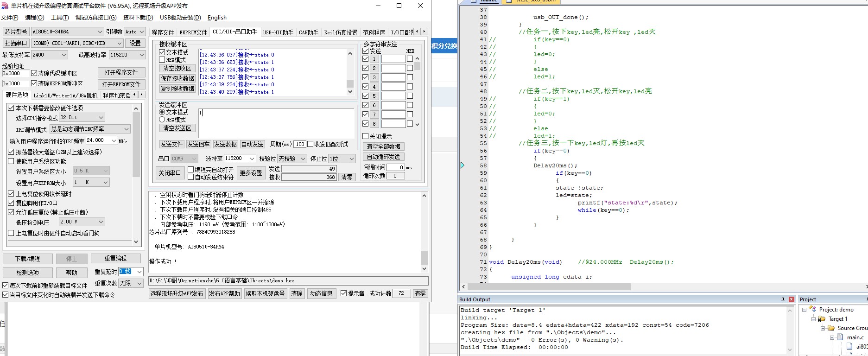Enable close hints checkbox in multi-string panel
Screen dimensions: 868x356
click(365, 136)
